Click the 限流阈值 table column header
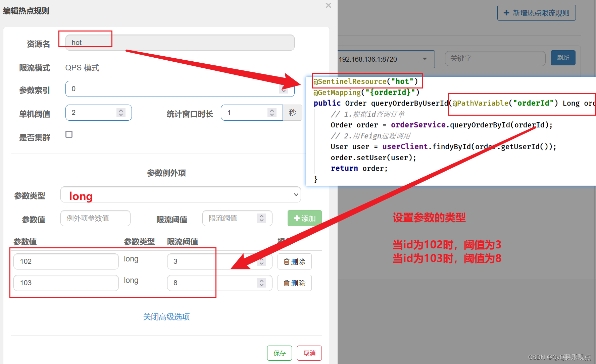The image size is (596, 364). pyautogui.click(x=183, y=242)
